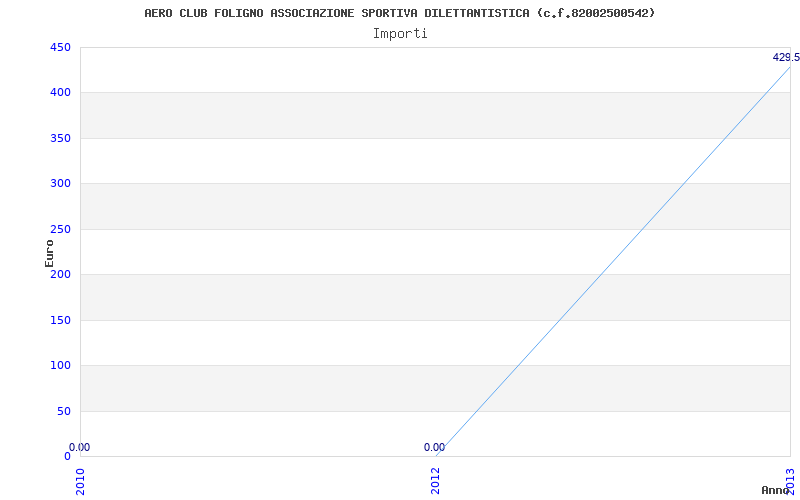The height and width of the screenshot is (500, 800).
Task: Click y-axis value 200
Action: (60, 274)
